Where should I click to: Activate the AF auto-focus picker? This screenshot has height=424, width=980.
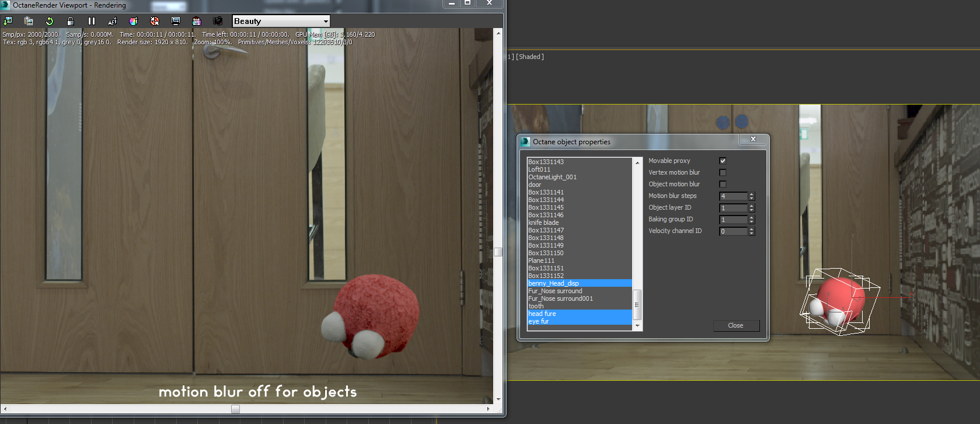(113, 21)
